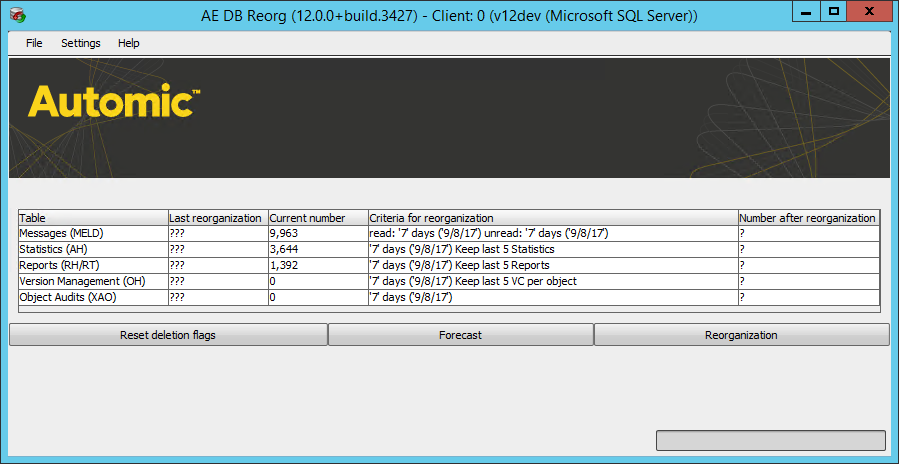
Task: Click the Number after reorganization column header
Action: tap(809, 218)
